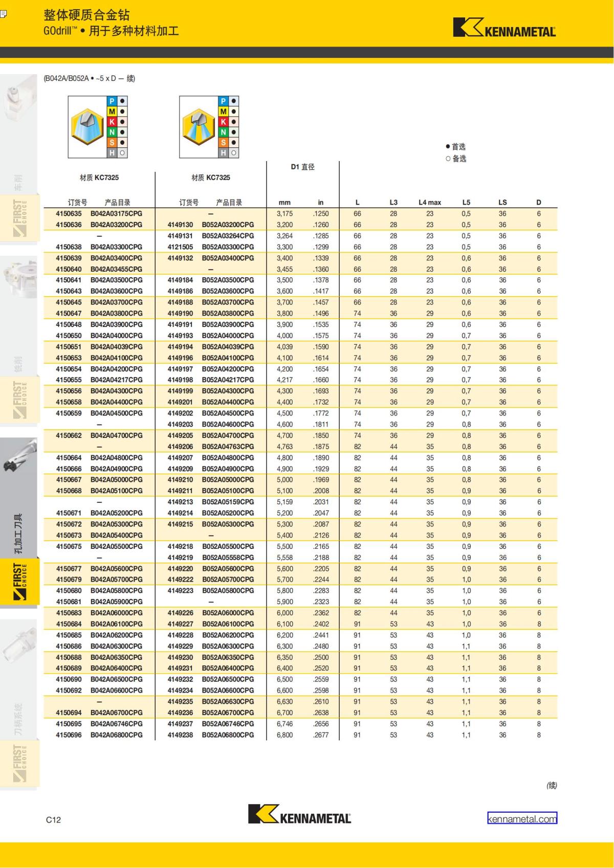This screenshot has width=614, height=868.
Task: Open the 孔加工刀具 side tab
Action: click(19, 533)
